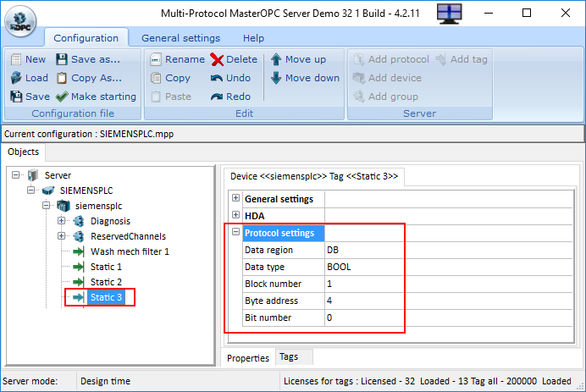Click the ReservedChannels gear icon

[x=79, y=236]
